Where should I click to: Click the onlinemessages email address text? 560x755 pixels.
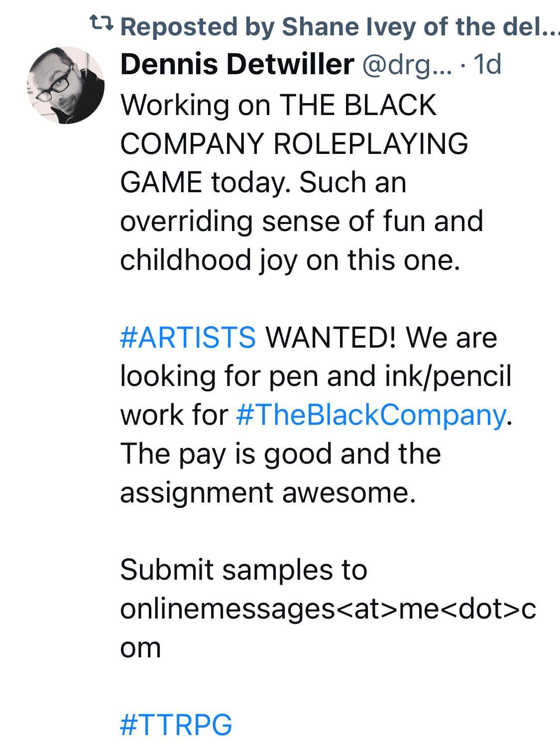pos(328,609)
